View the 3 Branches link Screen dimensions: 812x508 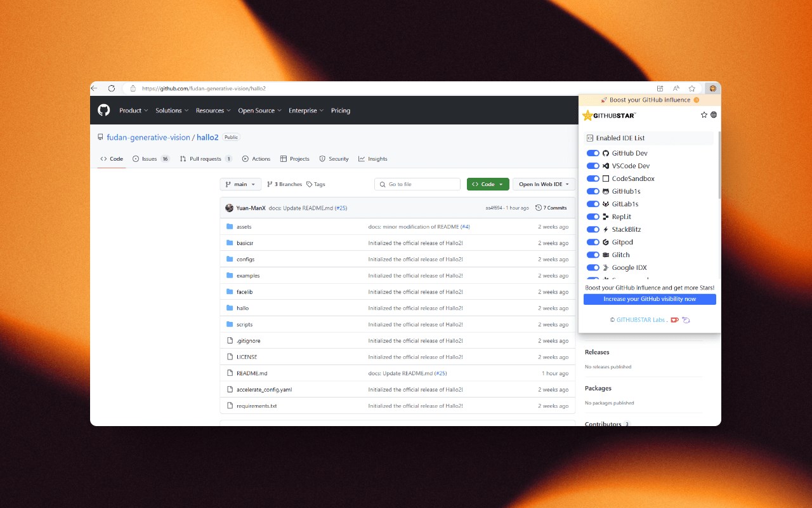click(x=284, y=184)
